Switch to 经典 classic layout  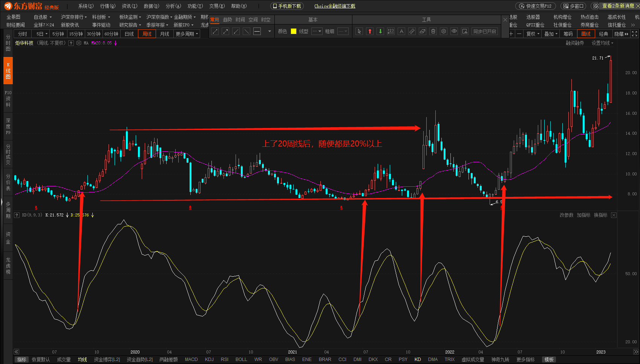pyautogui.click(x=603, y=34)
